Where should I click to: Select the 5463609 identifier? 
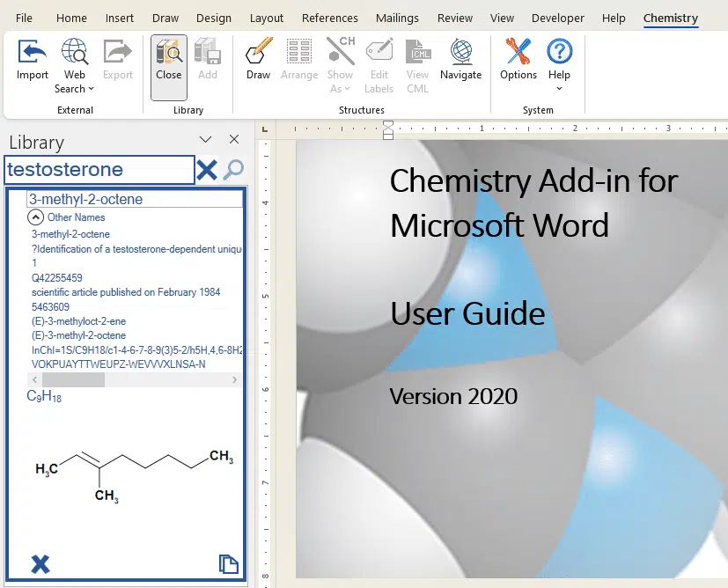[50, 307]
